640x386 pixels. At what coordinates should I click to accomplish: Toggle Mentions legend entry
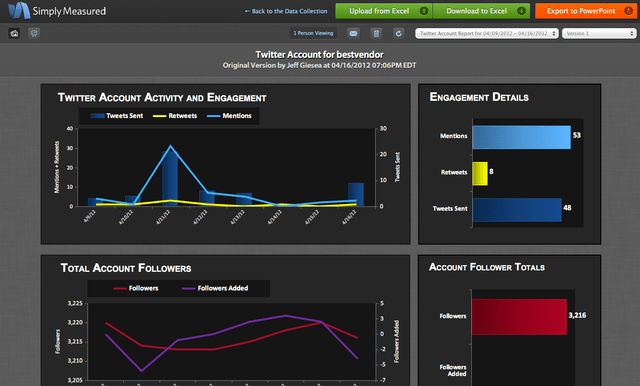point(229,116)
